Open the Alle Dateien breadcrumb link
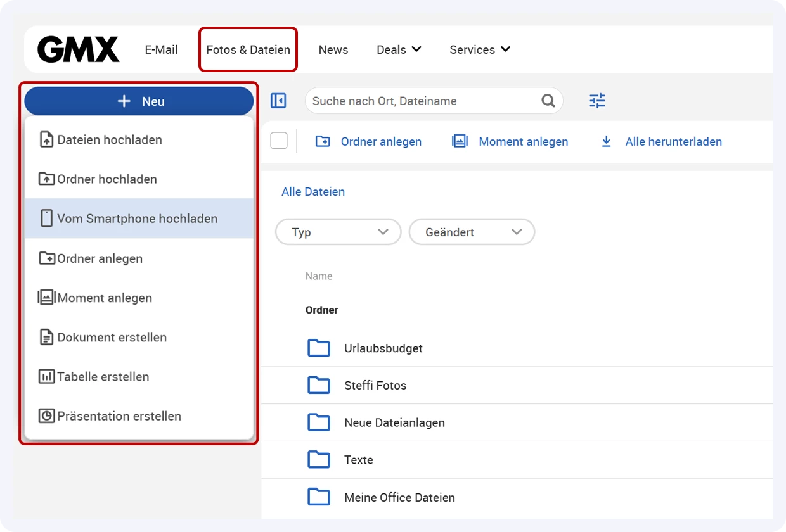This screenshot has height=532, width=786. coord(313,192)
